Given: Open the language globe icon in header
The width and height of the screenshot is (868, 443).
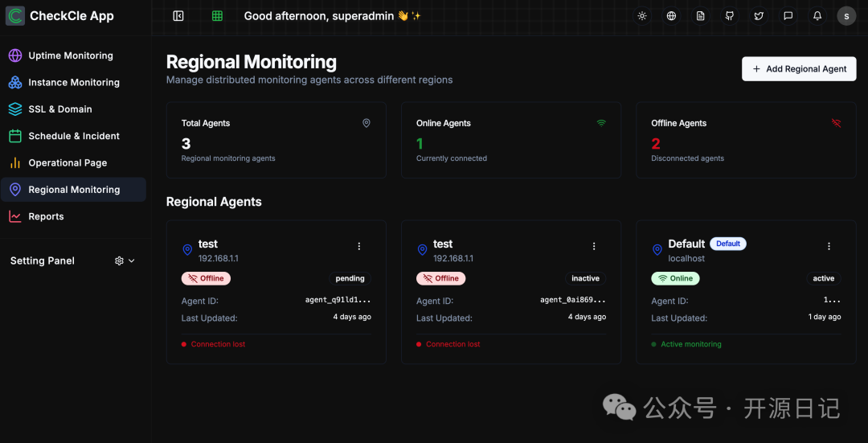Looking at the screenshot, I should tap(671, 16).
